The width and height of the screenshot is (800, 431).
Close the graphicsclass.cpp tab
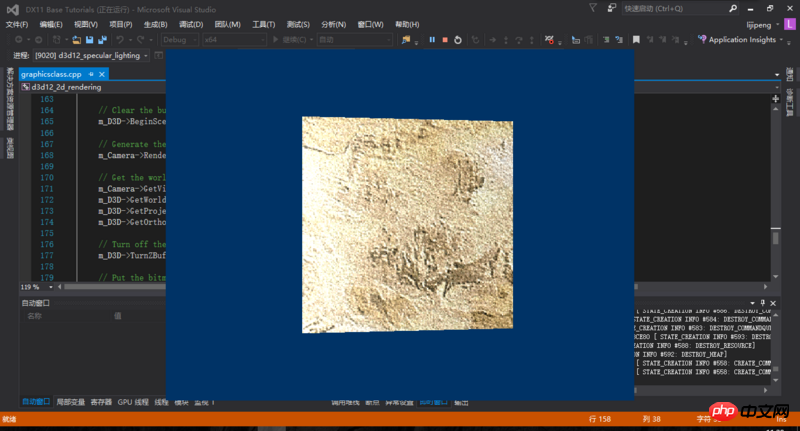pyautogui.click(x=104, y=74)
